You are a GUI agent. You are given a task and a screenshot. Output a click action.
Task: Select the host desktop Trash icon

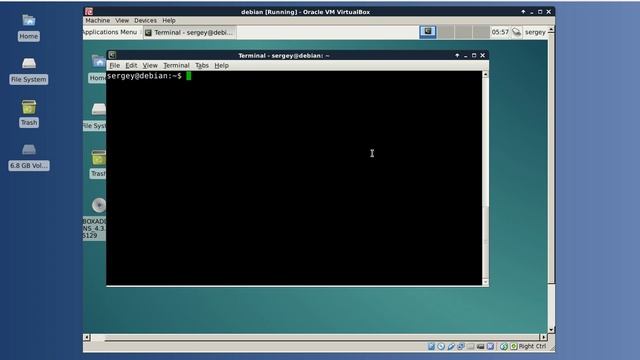29,107
